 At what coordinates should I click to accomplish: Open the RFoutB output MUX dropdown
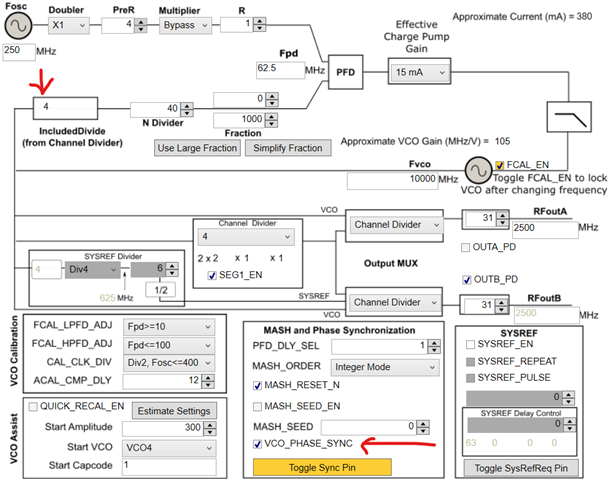click(x=395, y=303)
